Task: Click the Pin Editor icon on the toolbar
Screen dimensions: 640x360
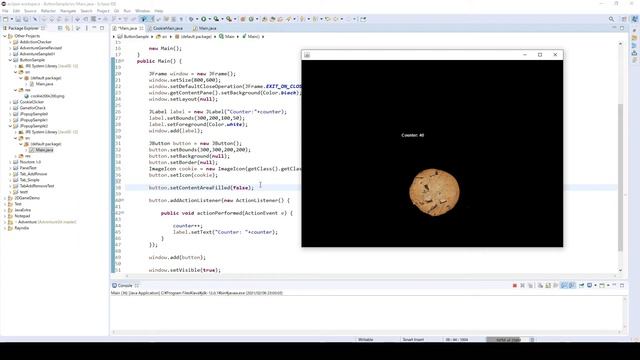Action: pos(363,19)
